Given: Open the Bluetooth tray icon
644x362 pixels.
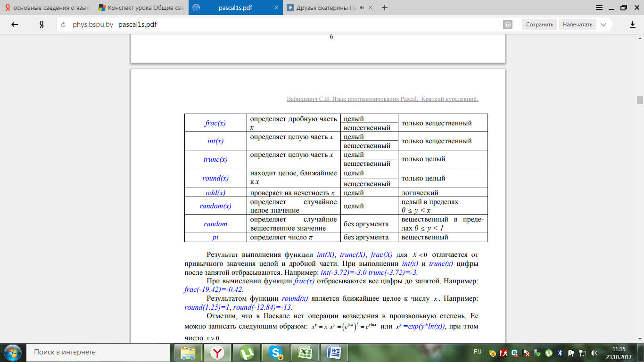Looking at the screenshot, I should (560, 353).
